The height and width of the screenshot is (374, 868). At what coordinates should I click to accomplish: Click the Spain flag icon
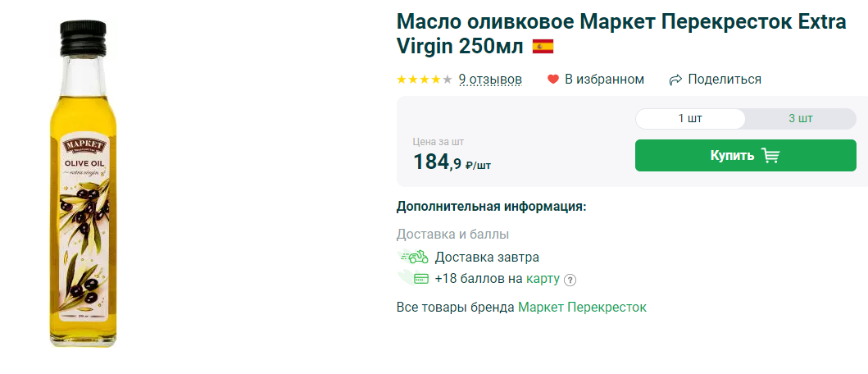coord(543,46)
